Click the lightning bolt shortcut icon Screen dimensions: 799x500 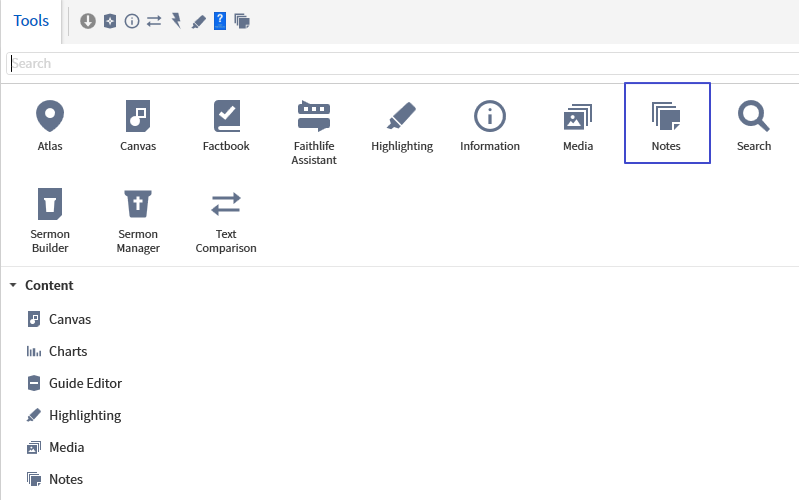click(x=176, y=21)
